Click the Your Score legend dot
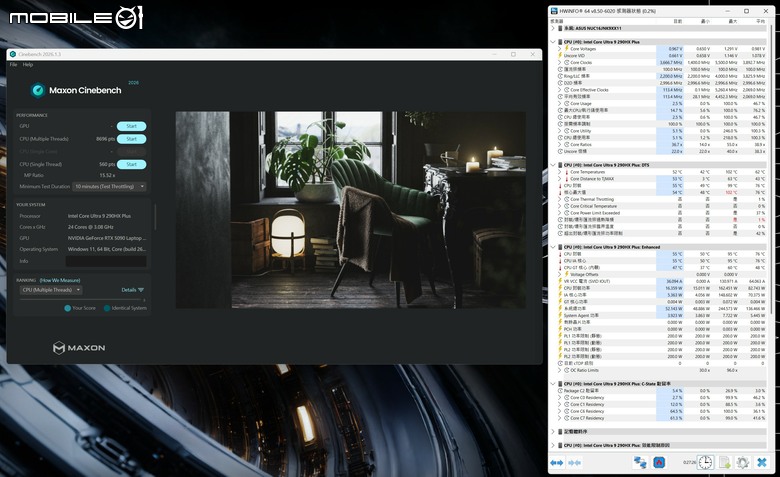780x477 pixels. (68, 308)
